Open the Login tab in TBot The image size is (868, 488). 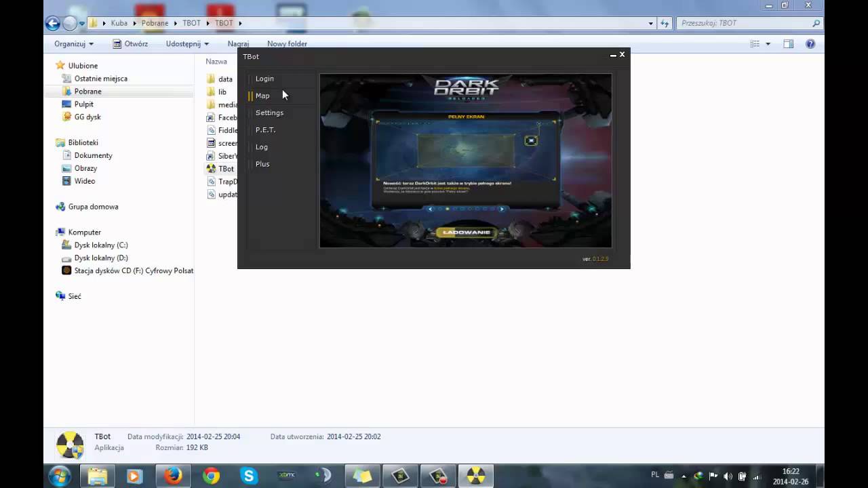coord(264,79)
